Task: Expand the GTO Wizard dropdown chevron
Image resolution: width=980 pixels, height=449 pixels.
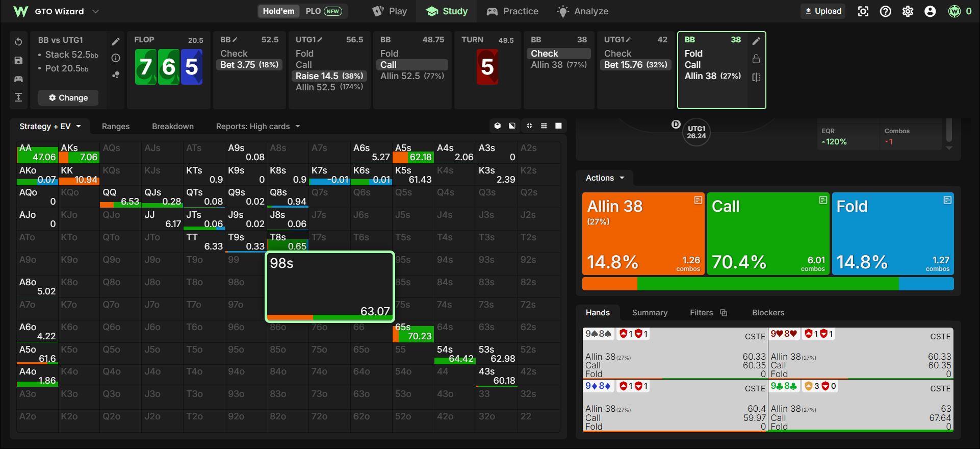Action: [95, 11]
